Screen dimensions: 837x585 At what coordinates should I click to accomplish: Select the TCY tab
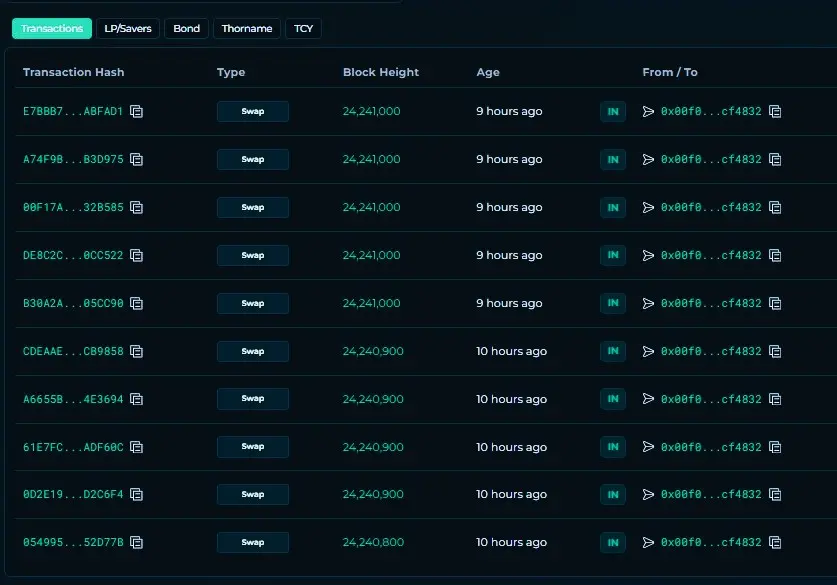[x=303, y=28]
